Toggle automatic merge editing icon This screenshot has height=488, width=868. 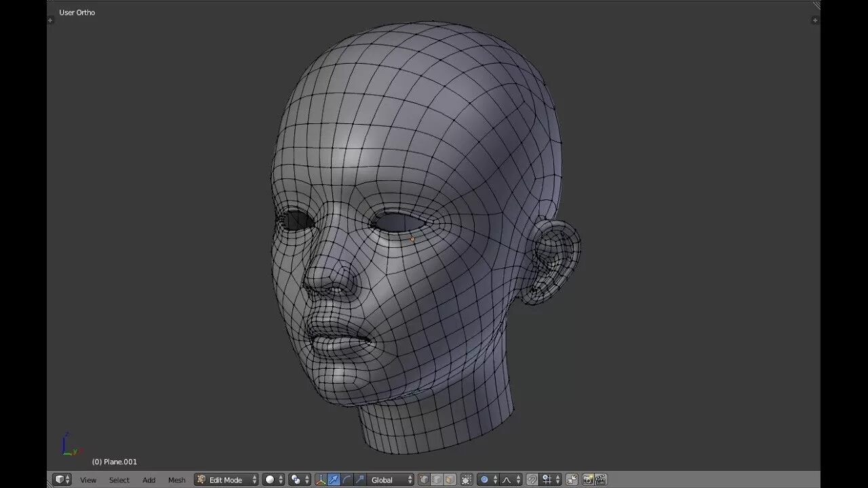pos(571,480)
